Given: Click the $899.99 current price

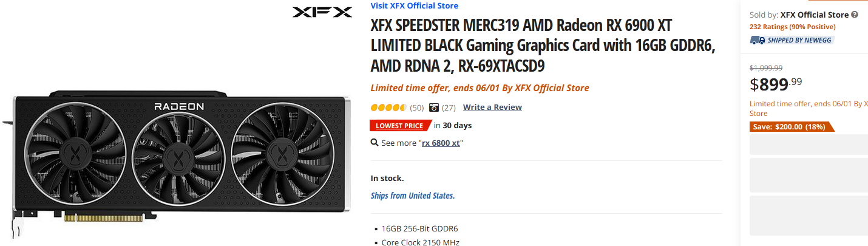Looking at the screenshot, I should [776, 84].
